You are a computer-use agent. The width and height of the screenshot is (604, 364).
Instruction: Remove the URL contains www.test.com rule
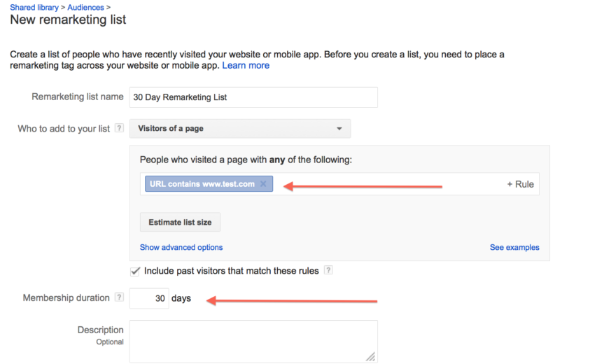[x=263, y=183]
